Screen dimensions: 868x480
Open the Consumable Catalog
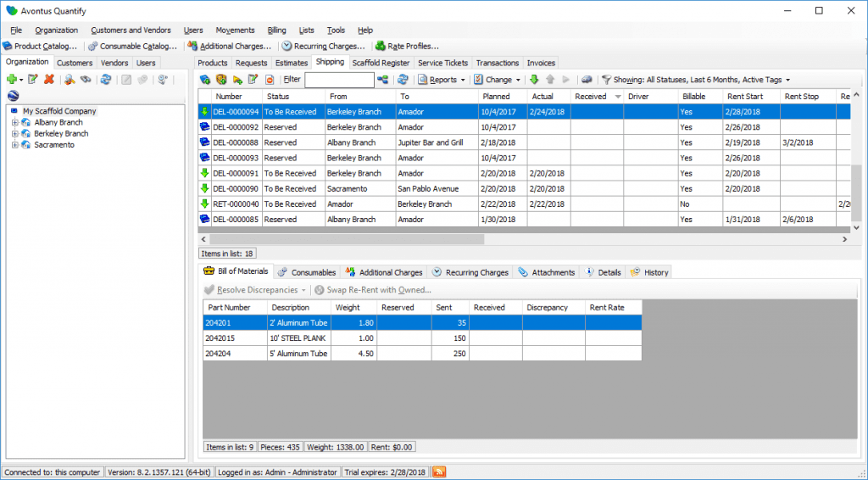click(x=133, y=46)
